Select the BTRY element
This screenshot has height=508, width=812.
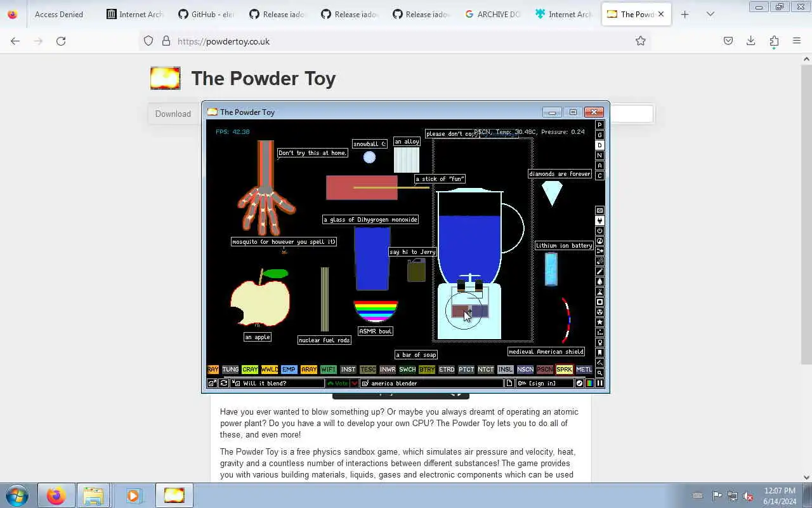click(427, 370)
